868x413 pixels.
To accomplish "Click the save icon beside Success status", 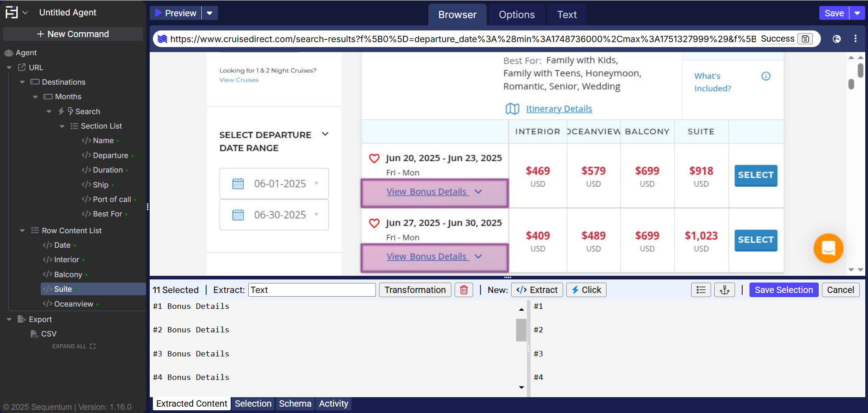I will [x=805, y=39].
